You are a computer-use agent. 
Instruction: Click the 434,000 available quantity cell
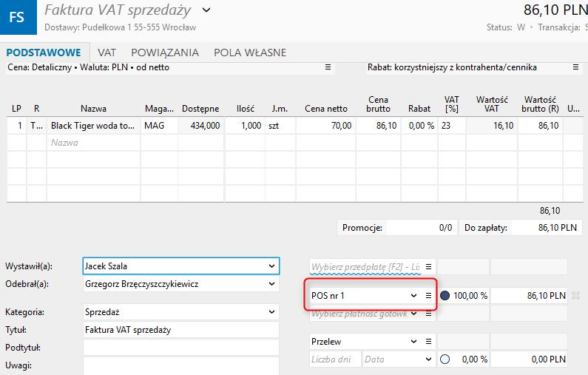pyautogui.click(x=200, y=126)
